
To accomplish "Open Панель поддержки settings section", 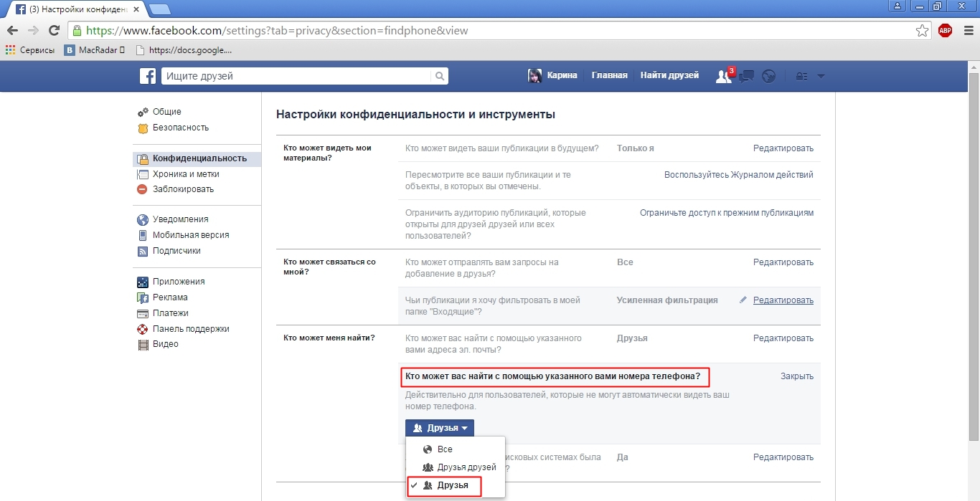I will click(x=191, y=329).
